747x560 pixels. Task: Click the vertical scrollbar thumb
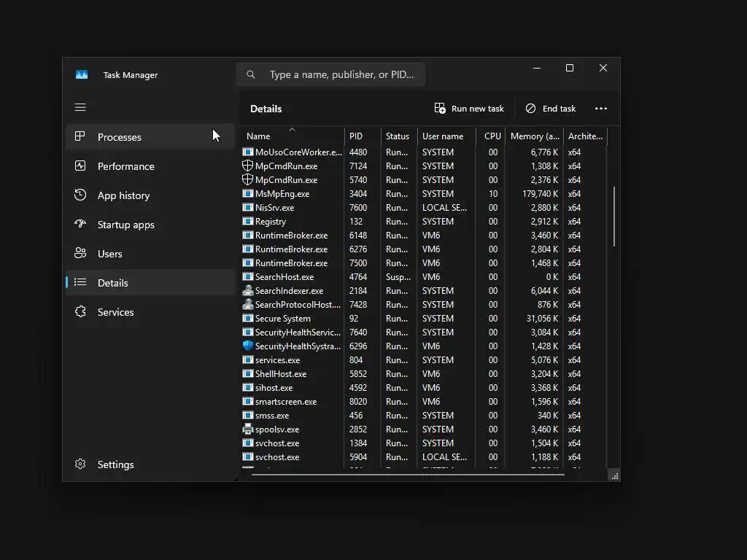(x=614, y=217)
